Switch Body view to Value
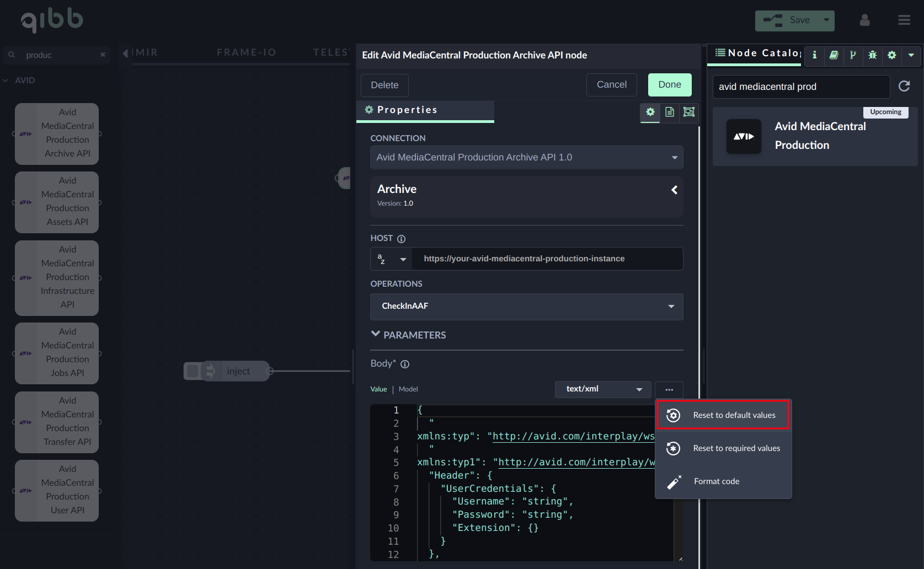924x569 pixels. [x=378, y=389]
